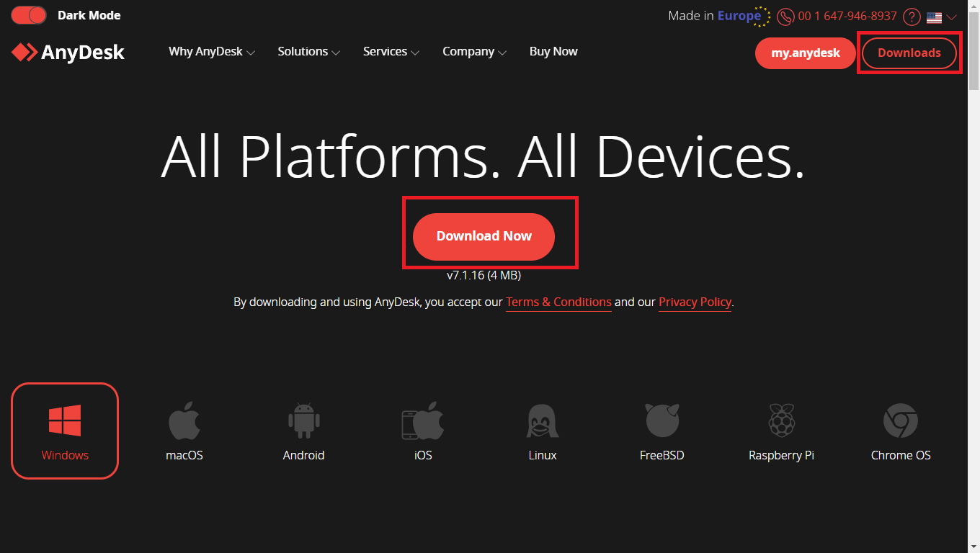
Task: Select the macOS apple icon
Action: coord(184,421)
